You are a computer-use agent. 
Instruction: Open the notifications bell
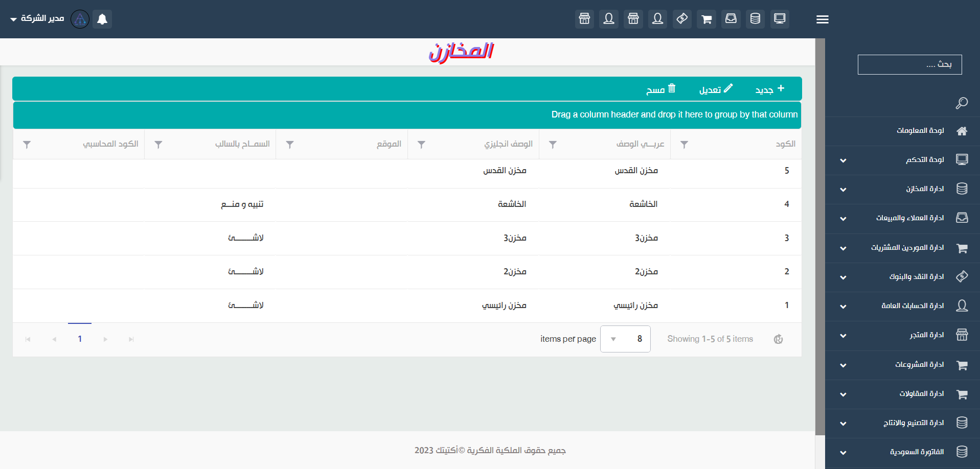click(x=102, y=19)
